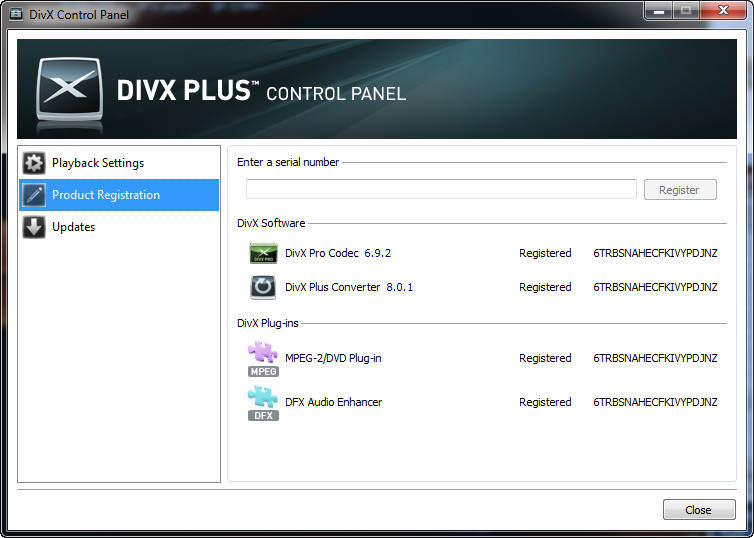Viewport: 754px width, 538px height.
Task: Click the Close button at the bottom of the window
Action: coord(699,510)
